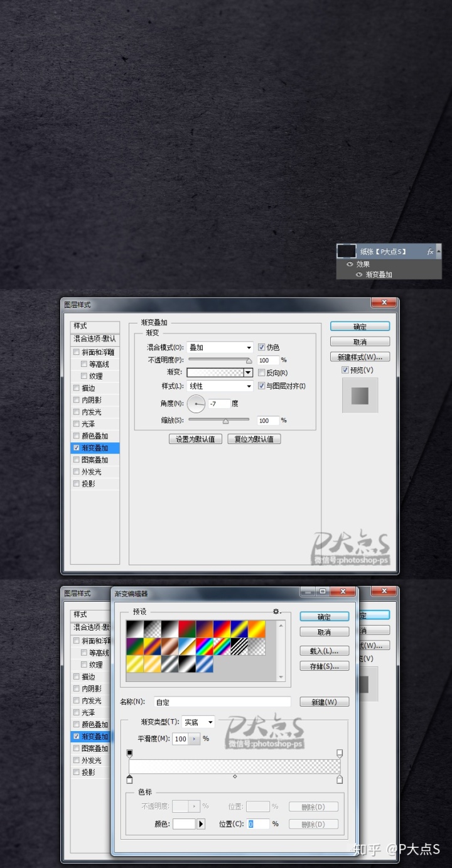Image resolution: width=452 pixels, height=868 pixels.
Task: Click the 载入(L)... load button
Action: click(324, 651)
